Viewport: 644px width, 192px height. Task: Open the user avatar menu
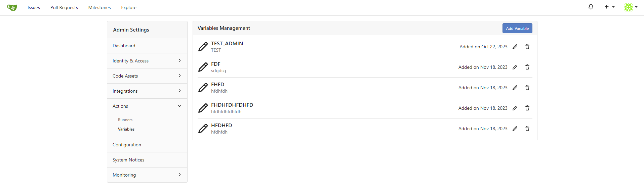click(x=631, y=7)
